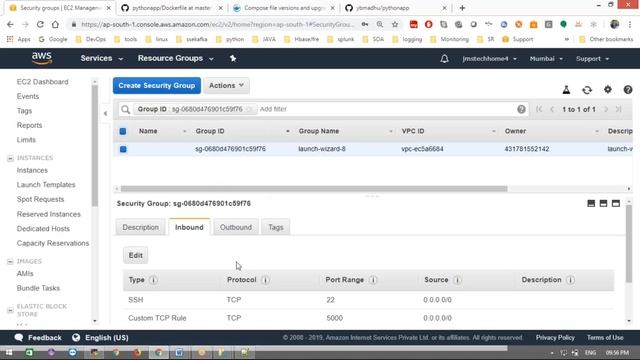Go to the first page of results

[x=539, y=109]
